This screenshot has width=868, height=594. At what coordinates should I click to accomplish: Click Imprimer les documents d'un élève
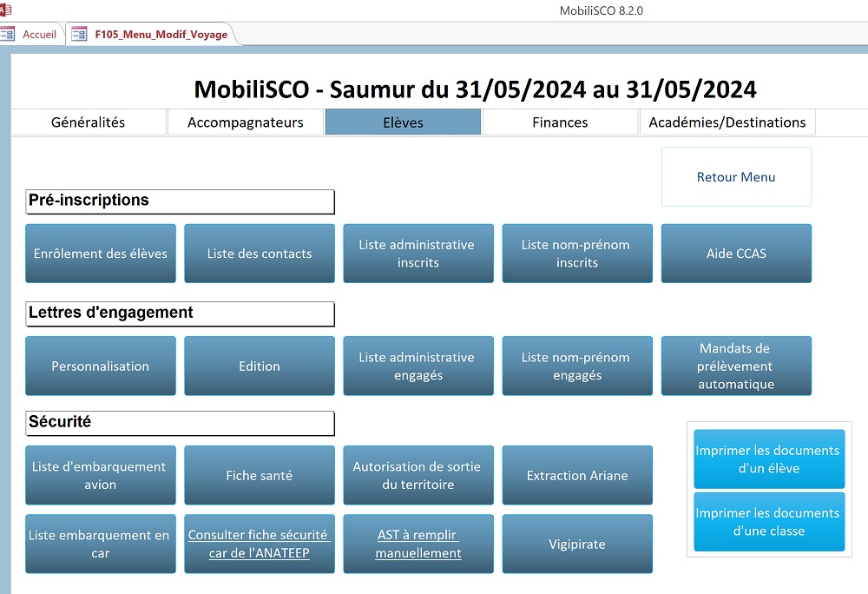[769, 459]
